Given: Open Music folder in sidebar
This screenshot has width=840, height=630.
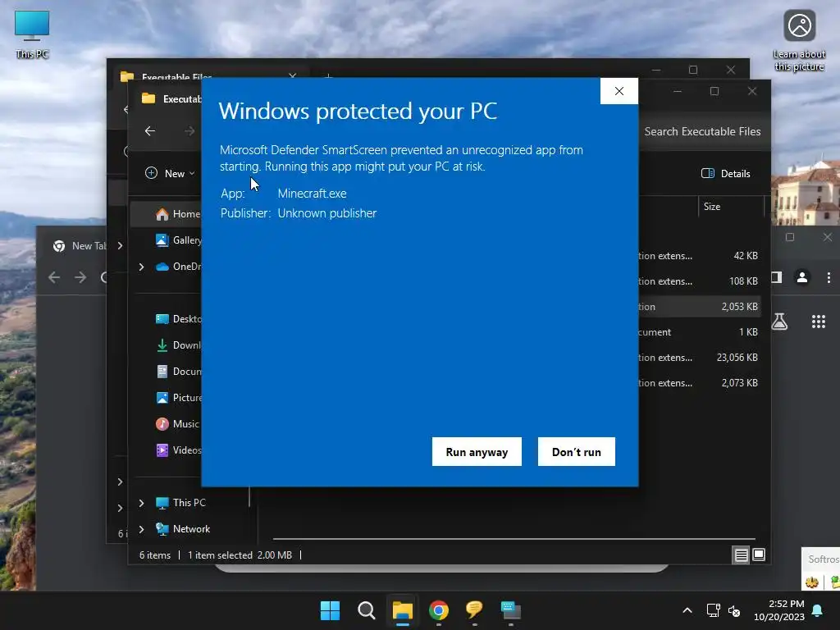Looking at the screenshot, I should (178, 424).
